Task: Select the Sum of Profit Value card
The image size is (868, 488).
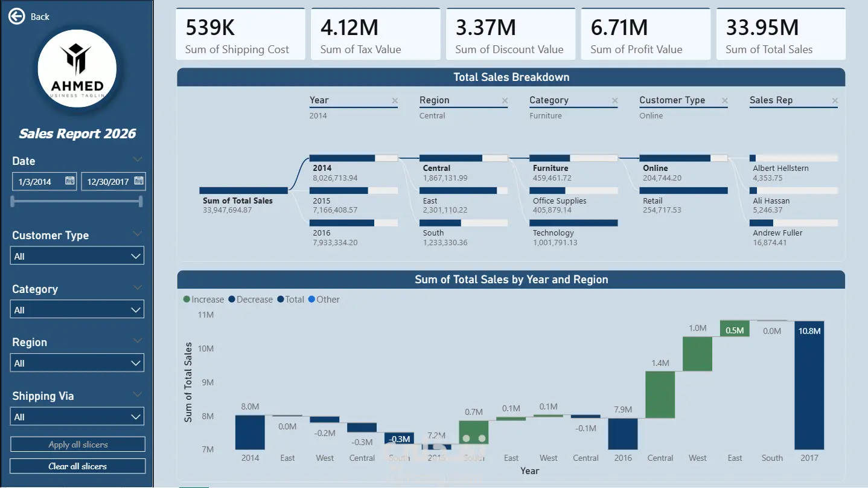Action: (x=646, y=34)
